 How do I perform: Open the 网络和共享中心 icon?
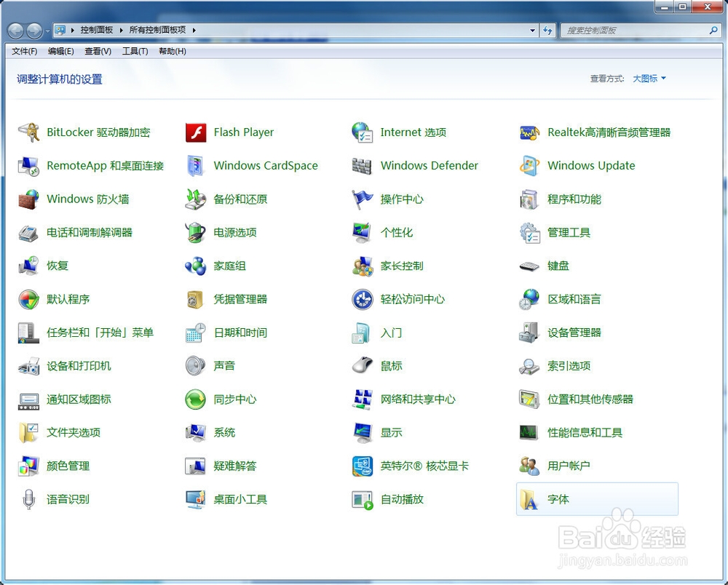pos(362,399)
